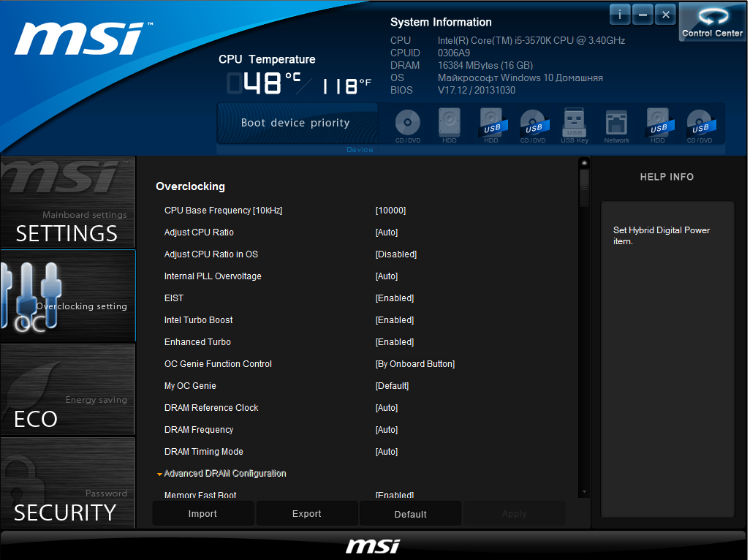Image resolution: width=750 pixels, height=560 pixels.
Task: Select the DRAM Reference Clock label
Action: tap(211, 408)
